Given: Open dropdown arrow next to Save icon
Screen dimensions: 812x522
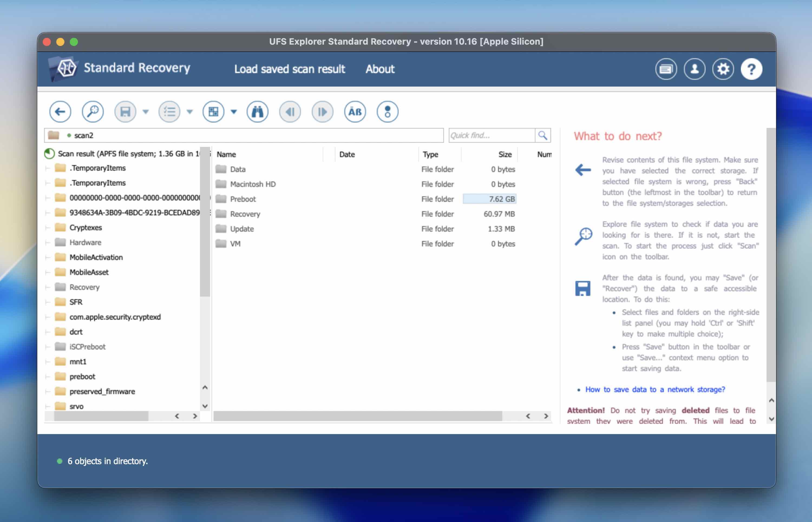Looking at the screenshot, I should point(146,111).
